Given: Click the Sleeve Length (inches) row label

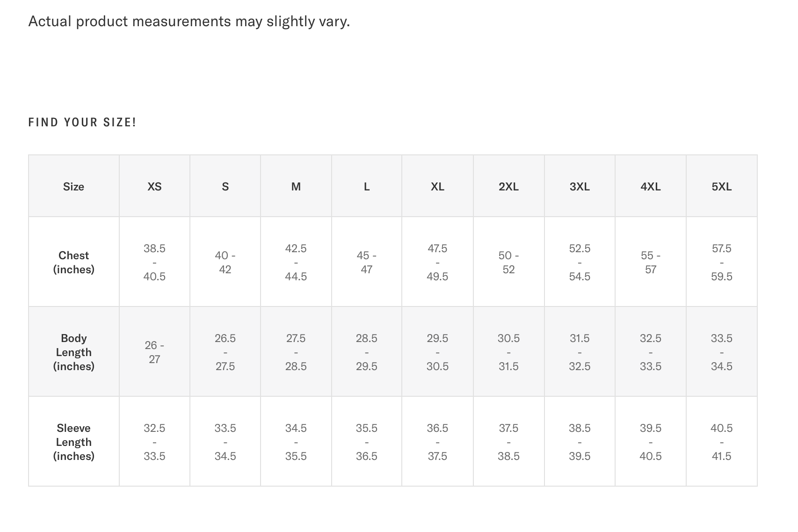Looking at the screenshot, I should pos(73,442).
